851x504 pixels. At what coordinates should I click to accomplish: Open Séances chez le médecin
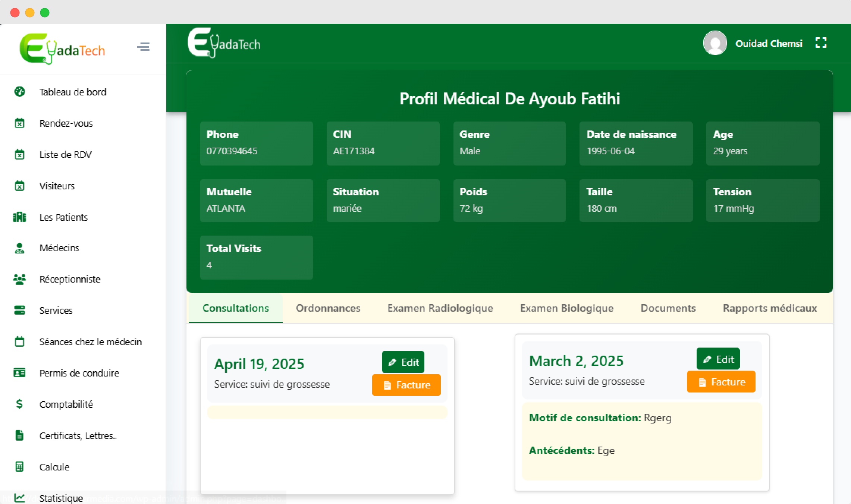point(91,342)
